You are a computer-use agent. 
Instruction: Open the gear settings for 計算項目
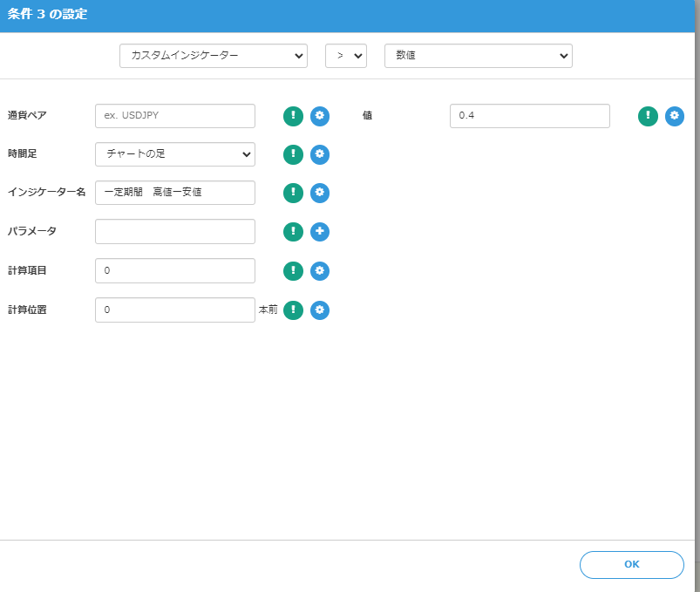coord(320,271)
